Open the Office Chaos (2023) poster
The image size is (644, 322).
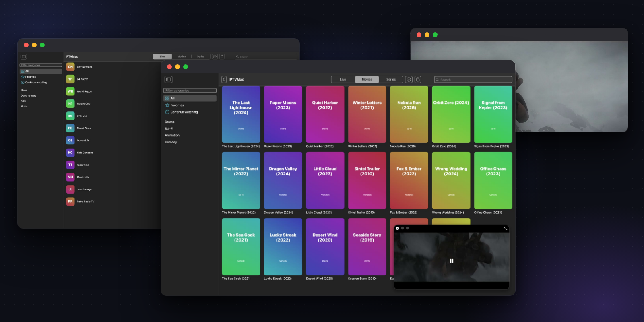[x=493, y=180]
